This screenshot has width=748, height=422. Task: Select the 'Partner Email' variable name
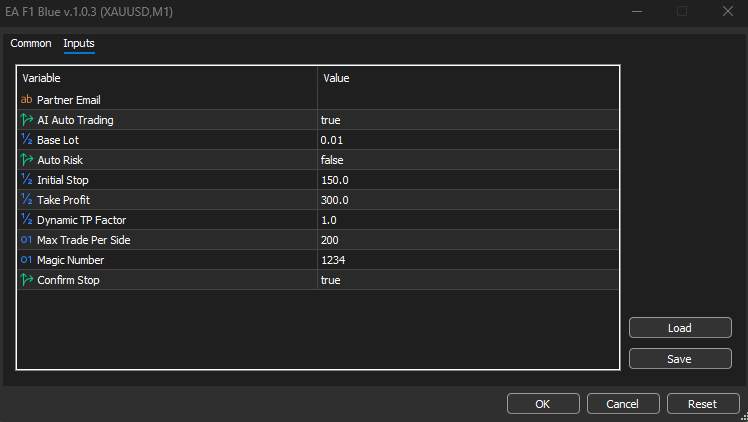click(69, 100)
